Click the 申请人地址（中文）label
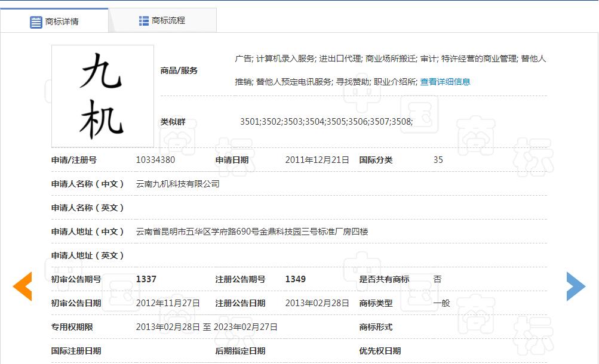This screenshot has height=364, width=599. pyautogui.click(x=87, y=232)
